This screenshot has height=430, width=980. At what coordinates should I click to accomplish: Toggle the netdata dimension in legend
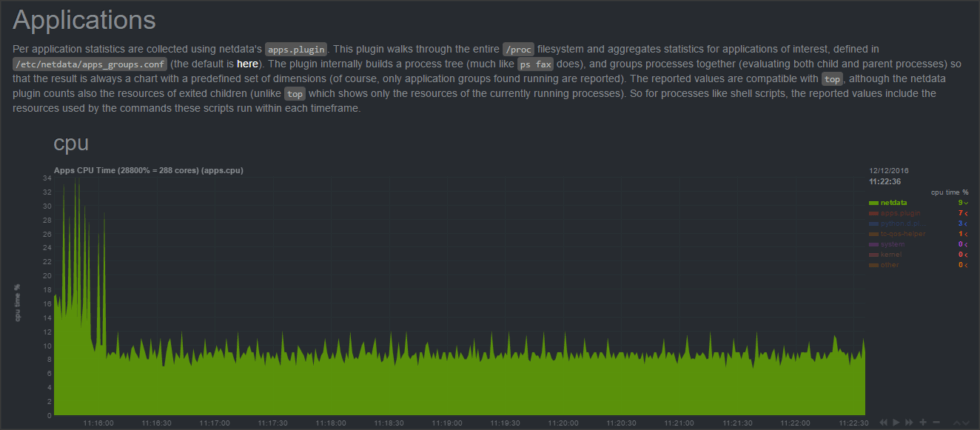point(894,202)
